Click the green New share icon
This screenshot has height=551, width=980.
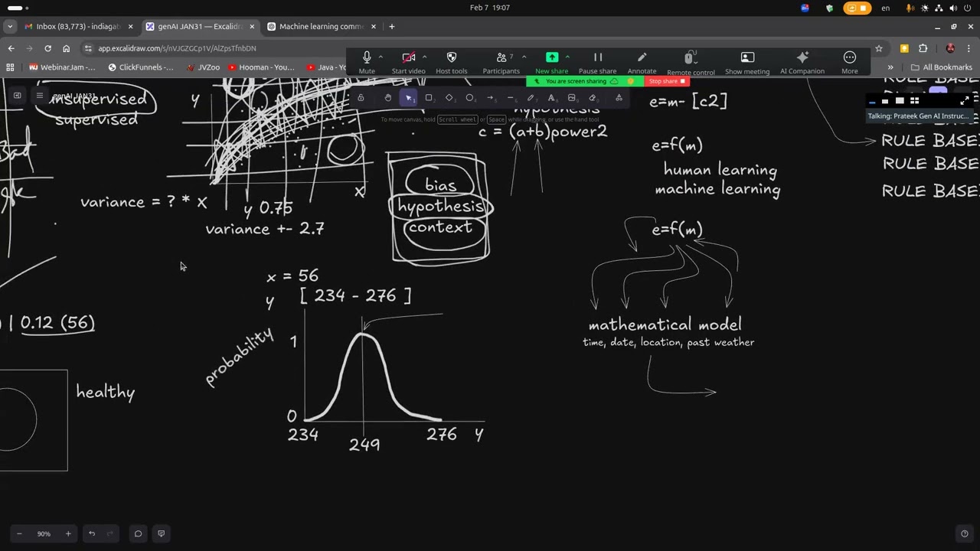551,57
